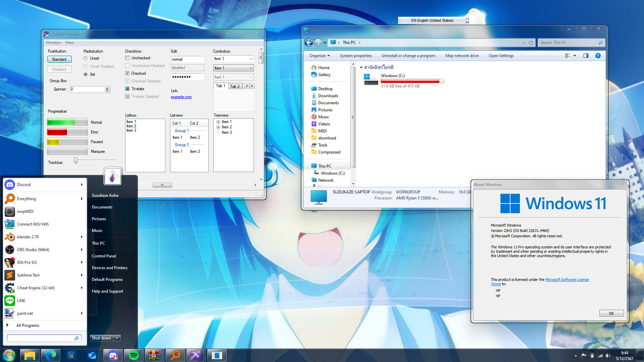644x362 pixels.
Task: Click the Start menu user avatar picture
Action: (x=113, y=176)
